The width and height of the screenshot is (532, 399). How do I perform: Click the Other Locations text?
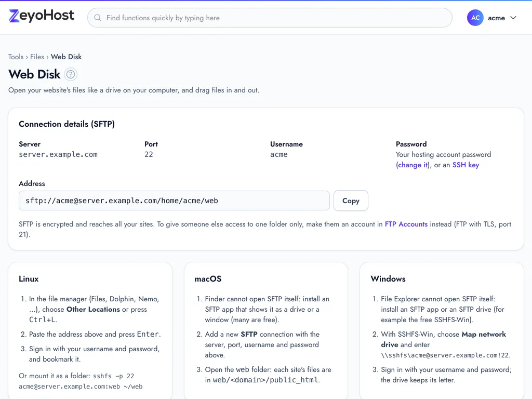(93, 310)
